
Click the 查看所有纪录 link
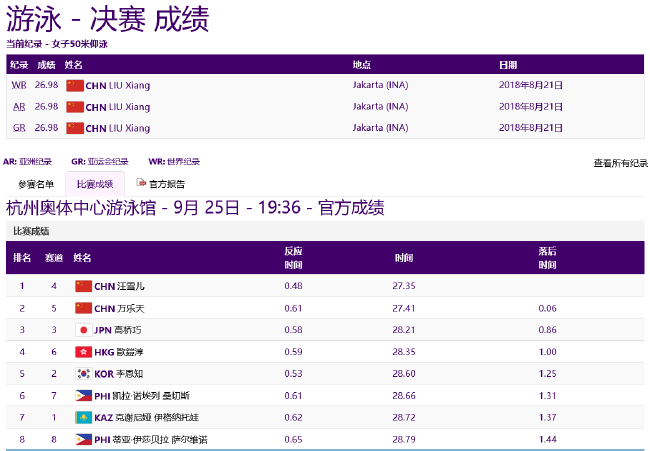621,163
